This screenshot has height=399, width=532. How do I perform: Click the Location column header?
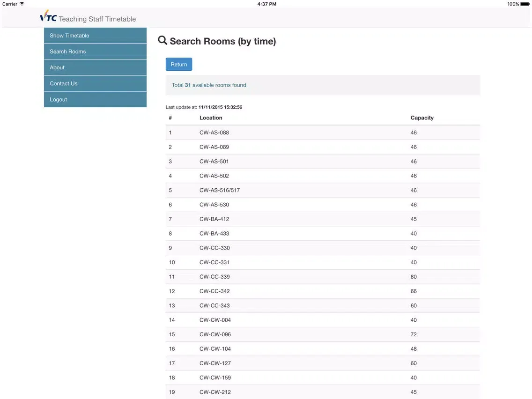(211, 118)
